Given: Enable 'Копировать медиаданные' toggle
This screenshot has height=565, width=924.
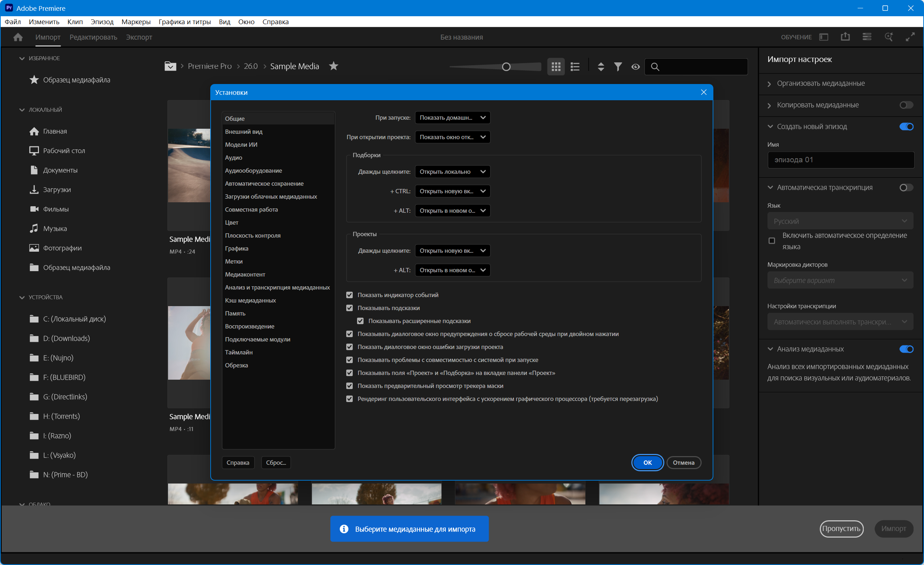Looking at the screenshot, I should pyautogui.click(x=906, y=105).
